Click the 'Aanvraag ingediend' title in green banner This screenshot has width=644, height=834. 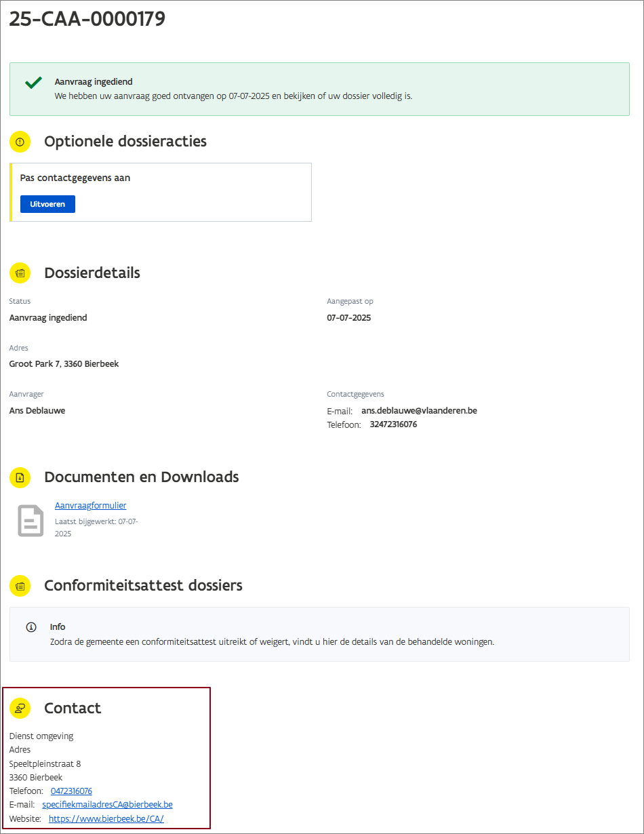(94, 82)
